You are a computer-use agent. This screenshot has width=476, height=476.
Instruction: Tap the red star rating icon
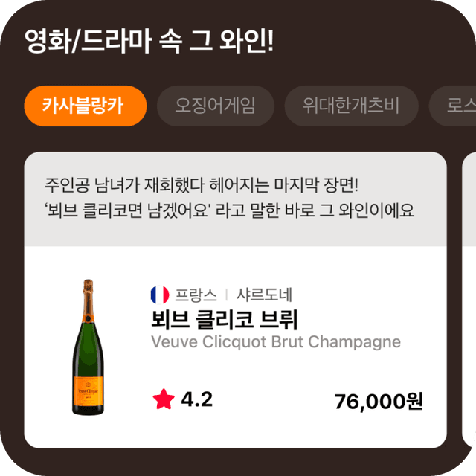point(163,400)
